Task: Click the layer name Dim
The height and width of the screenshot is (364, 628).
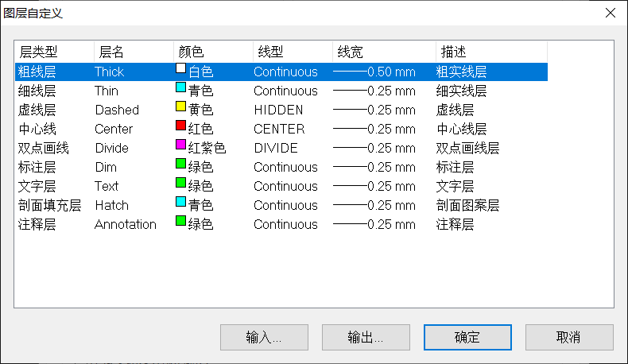Action: [106, 167]
